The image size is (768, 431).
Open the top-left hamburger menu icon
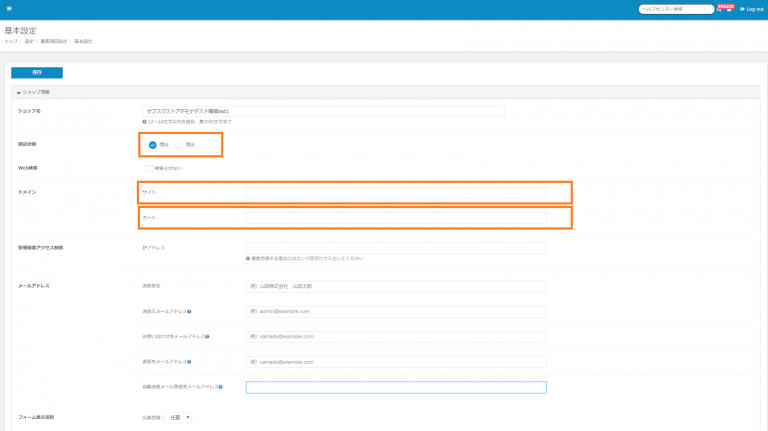[9, 9]
